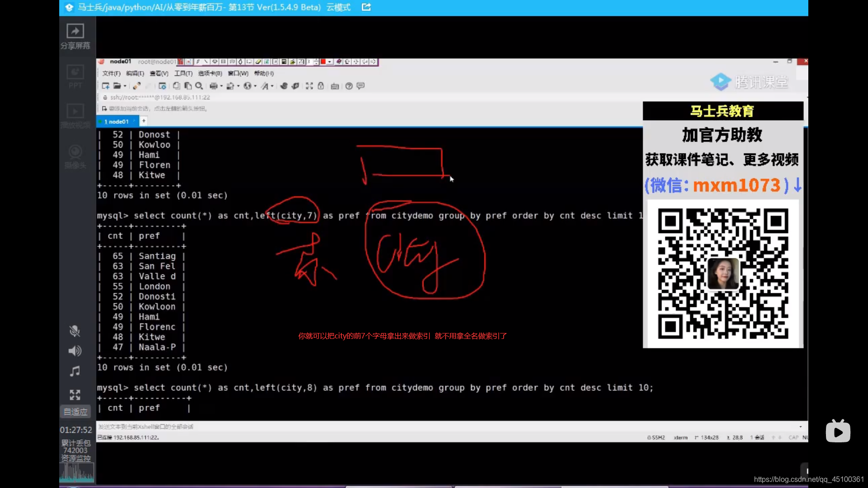
Task: Click the fullscreen expand arrows in sidebar
Action: tap(75, 395)
